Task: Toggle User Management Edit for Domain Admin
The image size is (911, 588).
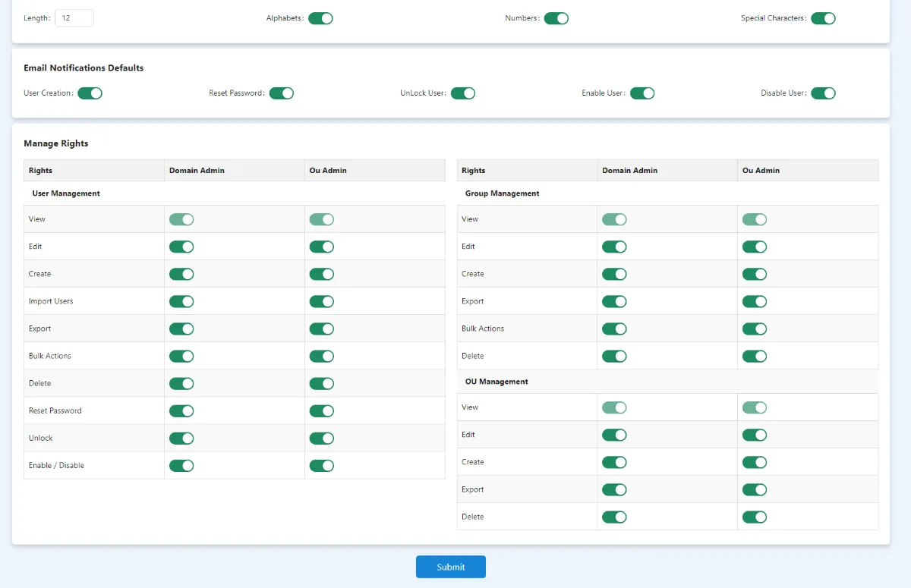Action: 181,247
